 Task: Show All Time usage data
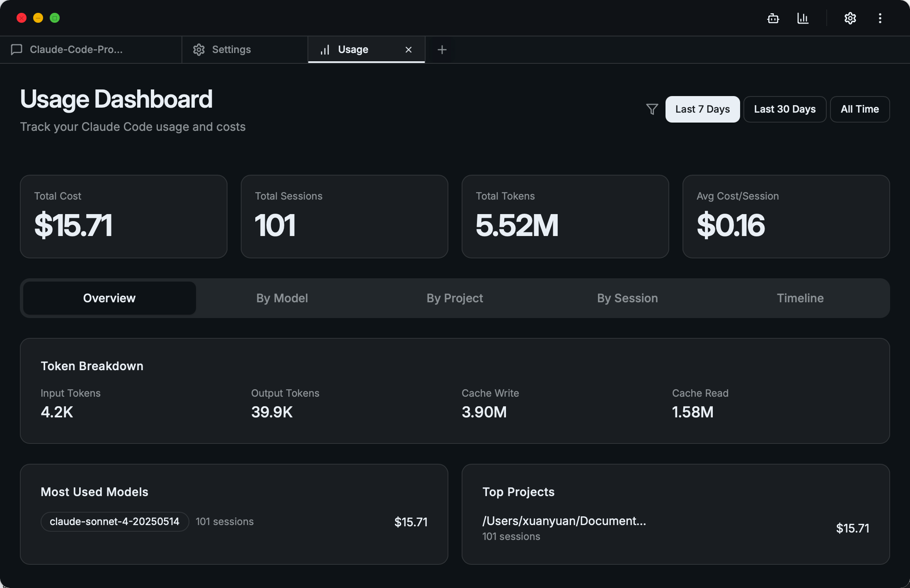coord(859,109)
